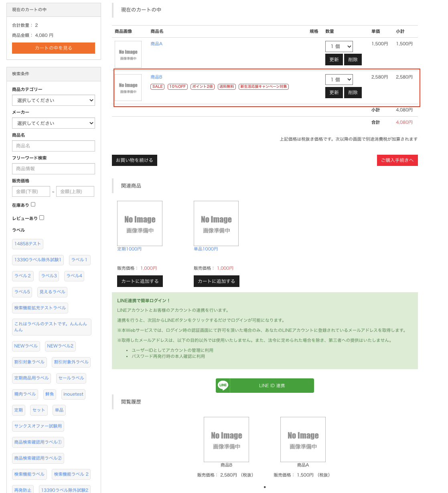The image size is (448, 493).
Task: Click the carousel pagination dot
Action: (265, 487)
